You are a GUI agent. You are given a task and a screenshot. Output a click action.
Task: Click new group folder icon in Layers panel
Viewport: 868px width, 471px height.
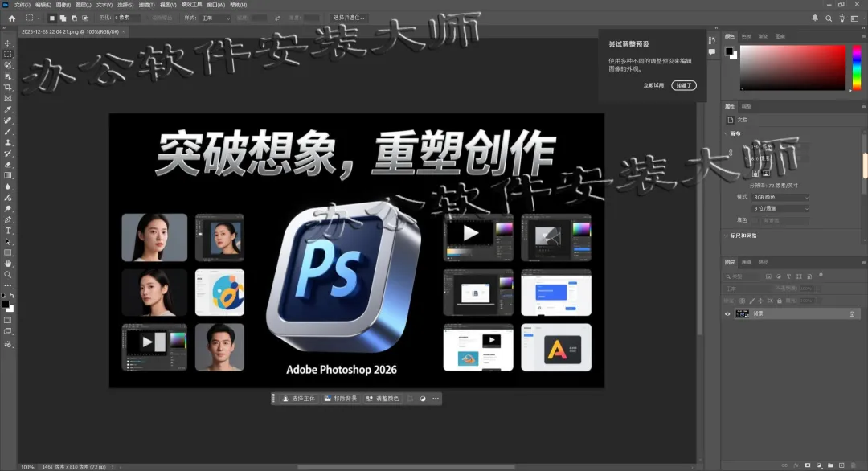[x=830, y=465]
